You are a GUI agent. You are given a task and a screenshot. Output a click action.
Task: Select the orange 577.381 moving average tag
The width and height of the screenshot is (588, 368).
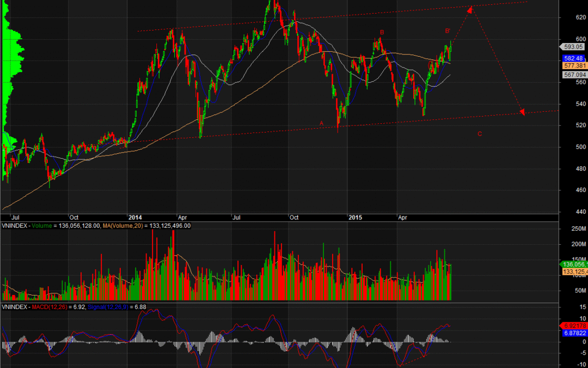[574, 65]
